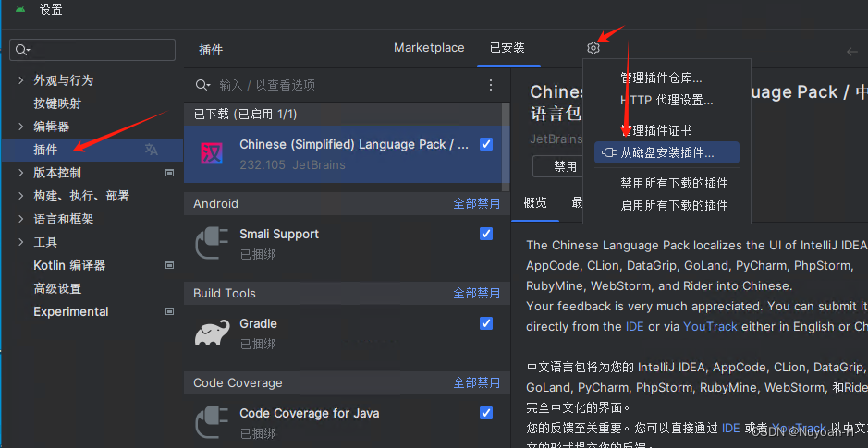Expand the 编辑器 tree node
This screenshot has height=448, width=868.
click(21, 127)
